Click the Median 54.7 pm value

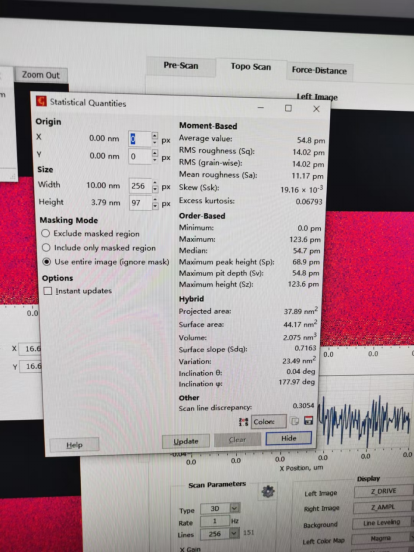[x=308, y=251]
